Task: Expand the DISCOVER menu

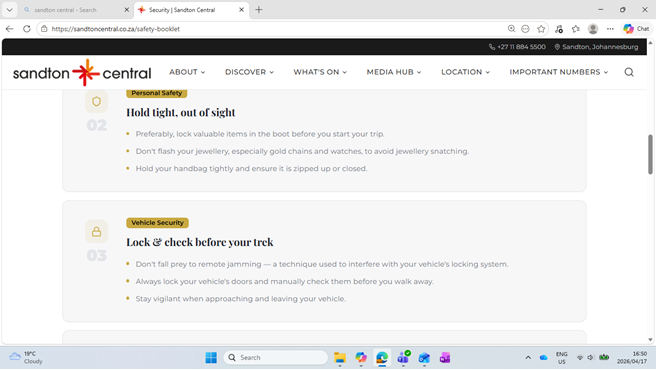Action: click(x=249, y=72)
